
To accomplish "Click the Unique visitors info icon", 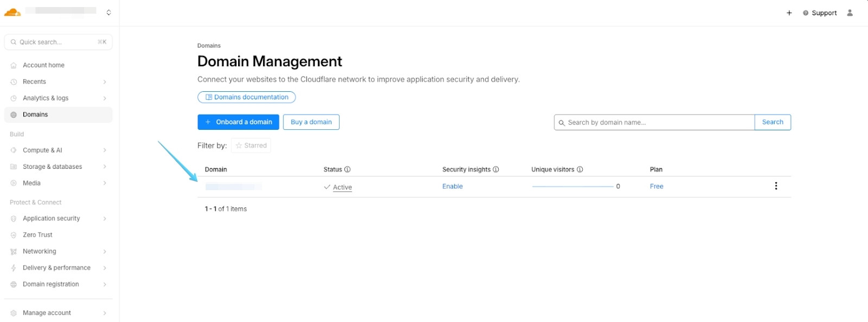I will coord(580,169).
